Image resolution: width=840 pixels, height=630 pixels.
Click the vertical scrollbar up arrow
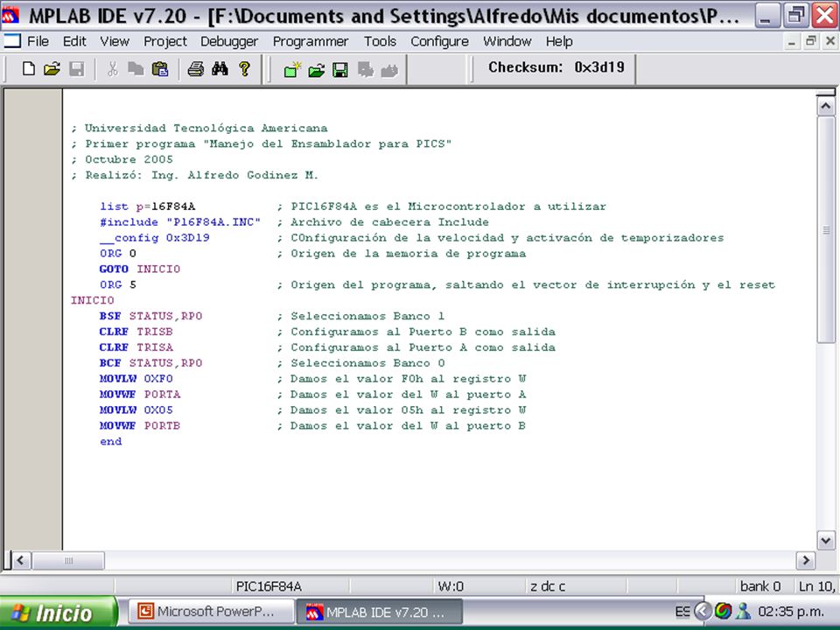[x=825, y=106]
